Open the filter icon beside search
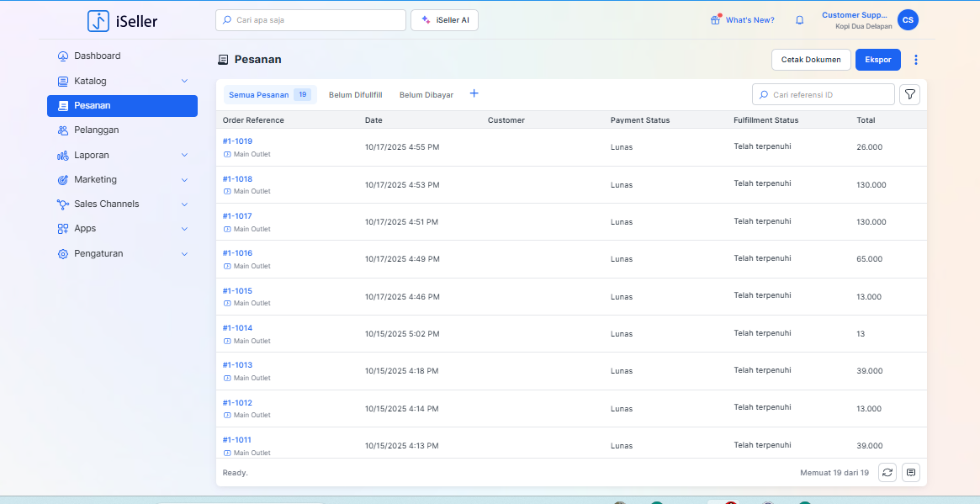Screen dimensions: 980x504 [x=909, y=95]
